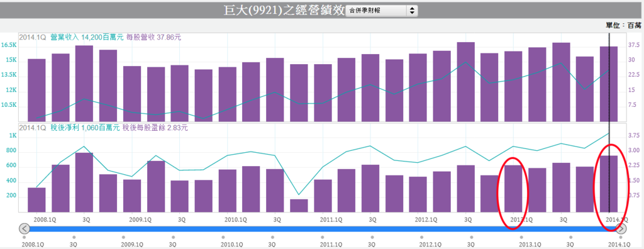Select timeline dot 3Q between 2013.1Q and 2014.1Q
This screenshot has height=249, width=644.
pos(570,238)
